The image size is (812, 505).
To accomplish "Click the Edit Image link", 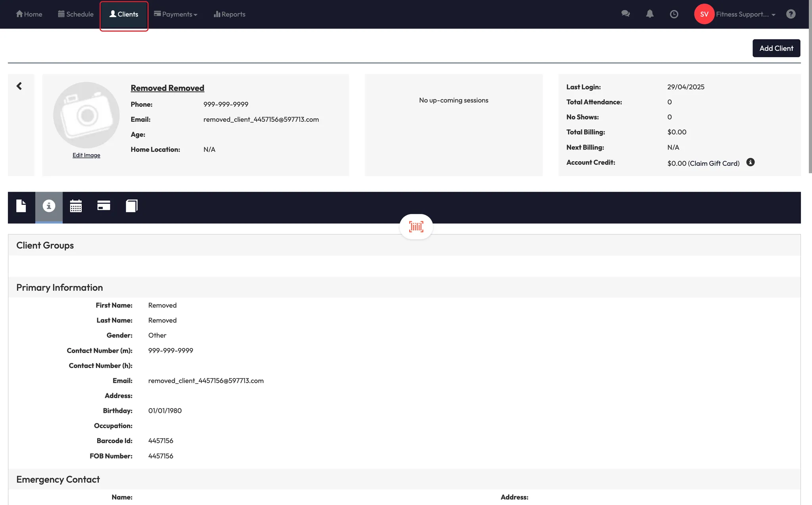I will 86,155.
